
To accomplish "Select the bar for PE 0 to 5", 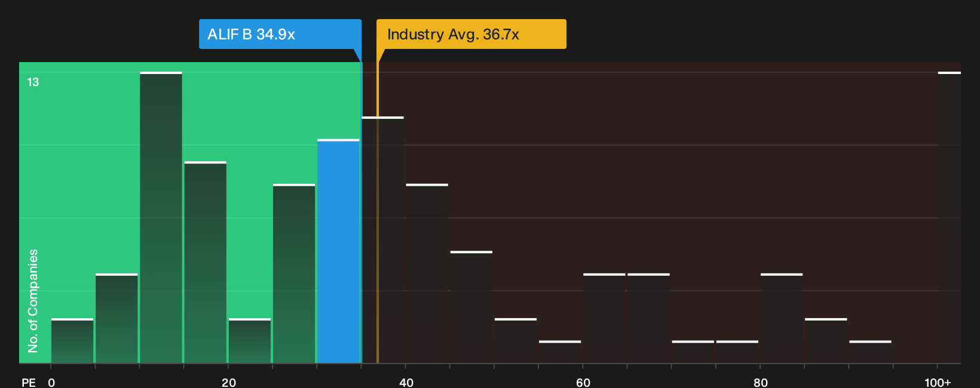I will (x=72, y=341).
